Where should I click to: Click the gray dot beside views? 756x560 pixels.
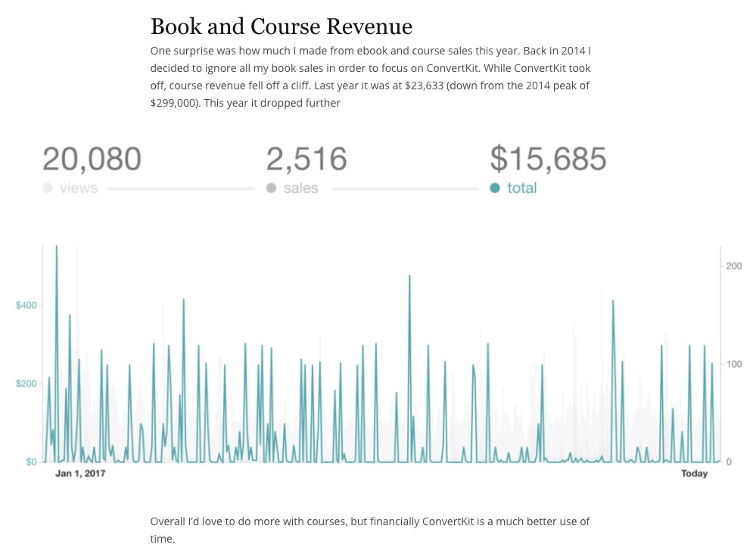[x=48, y=188]
